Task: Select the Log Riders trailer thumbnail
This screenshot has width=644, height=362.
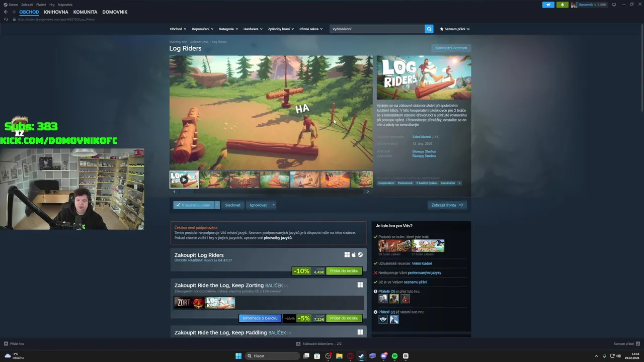Action: [x=184, y=179]
